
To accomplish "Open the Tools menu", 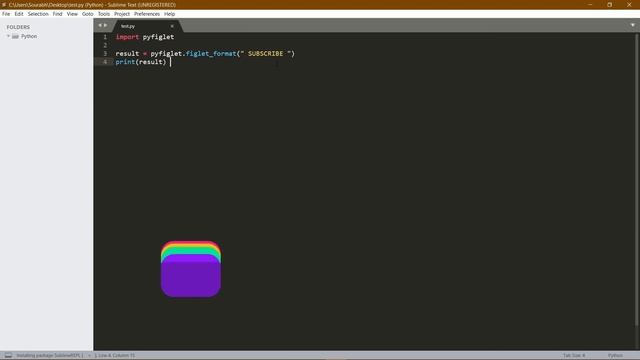I will [x=104, y=14].
